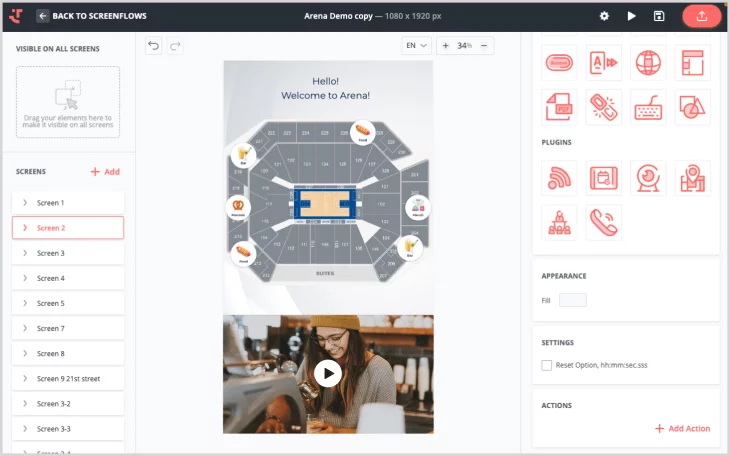
Task: Open the EN language dropdown
Action: (x=415, y=46)
